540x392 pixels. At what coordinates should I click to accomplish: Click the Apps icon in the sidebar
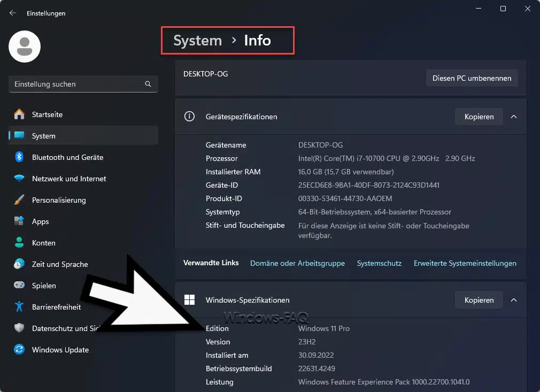(x=18, y=221)
